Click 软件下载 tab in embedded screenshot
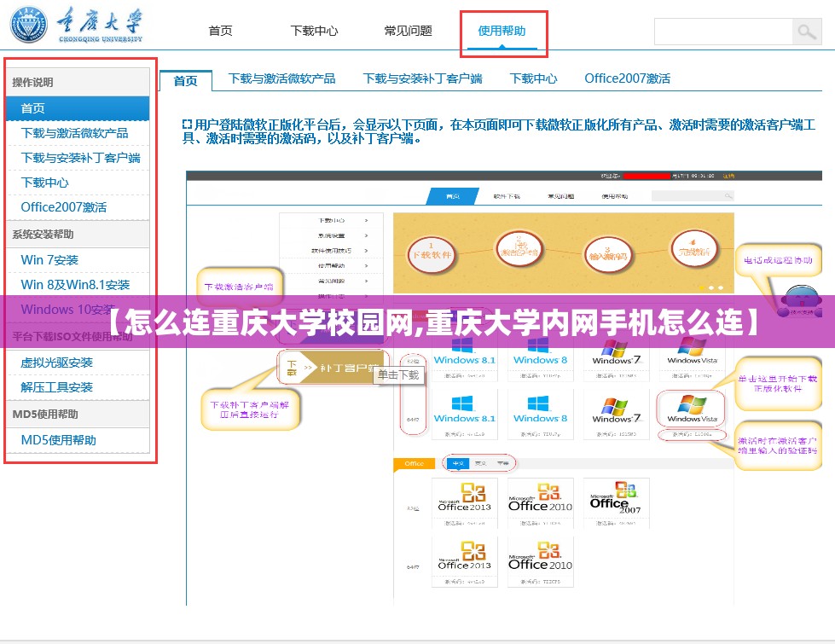The height and width of the screenshot is (644, 835). pos(507,196)
